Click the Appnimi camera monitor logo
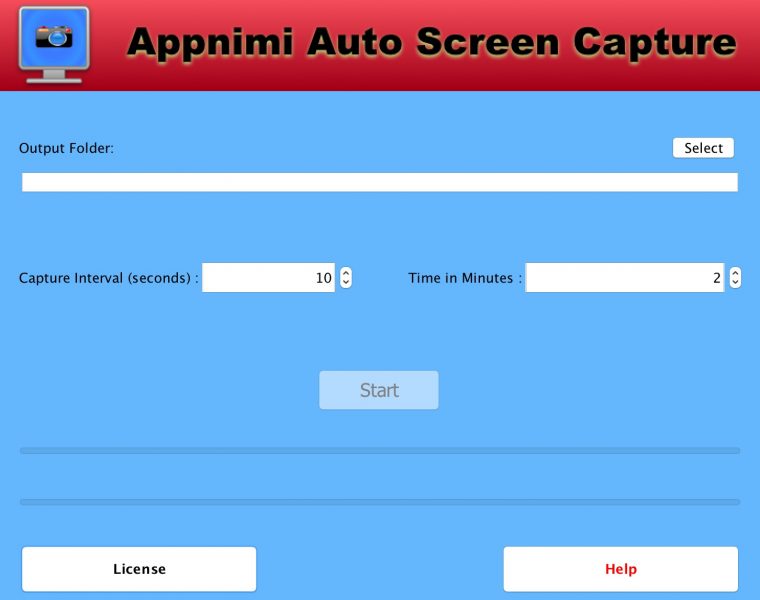This screenshot has width=760, height=600. [54, 44]
